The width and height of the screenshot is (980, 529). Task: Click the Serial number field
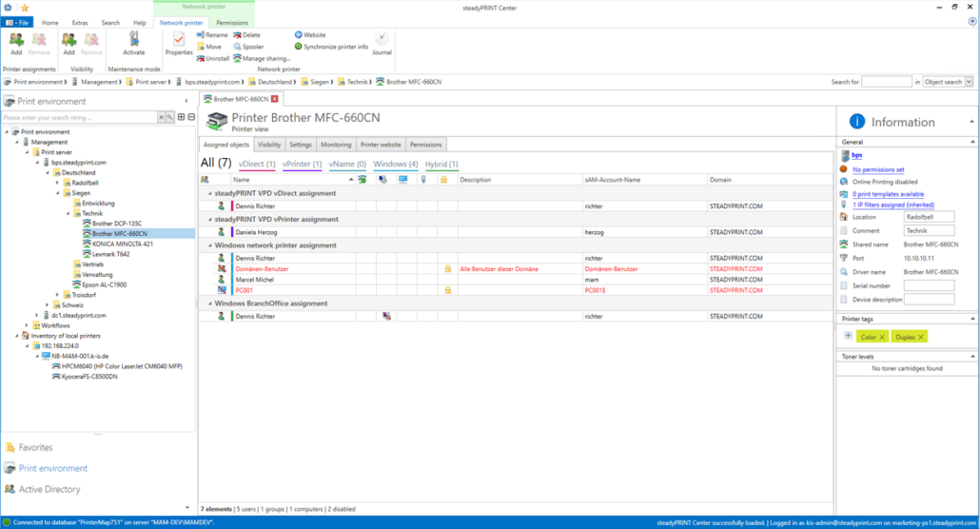[x=930, y=285]
